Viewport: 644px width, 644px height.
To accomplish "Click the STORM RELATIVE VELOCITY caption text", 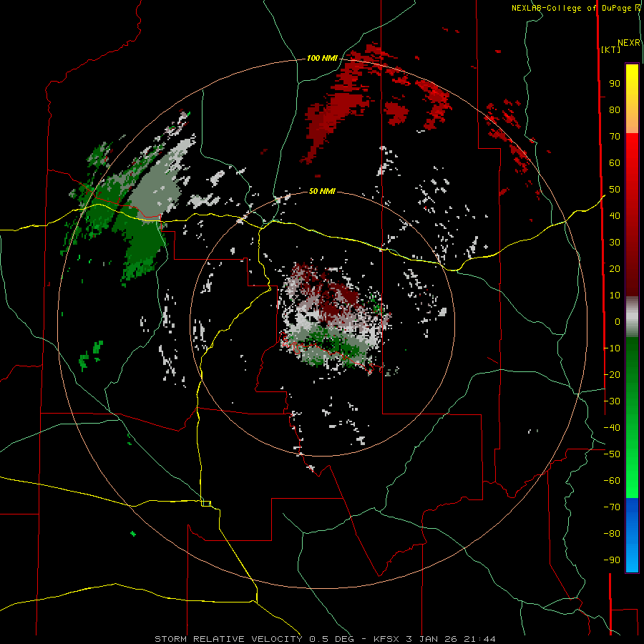I will [x=228, y=639].
